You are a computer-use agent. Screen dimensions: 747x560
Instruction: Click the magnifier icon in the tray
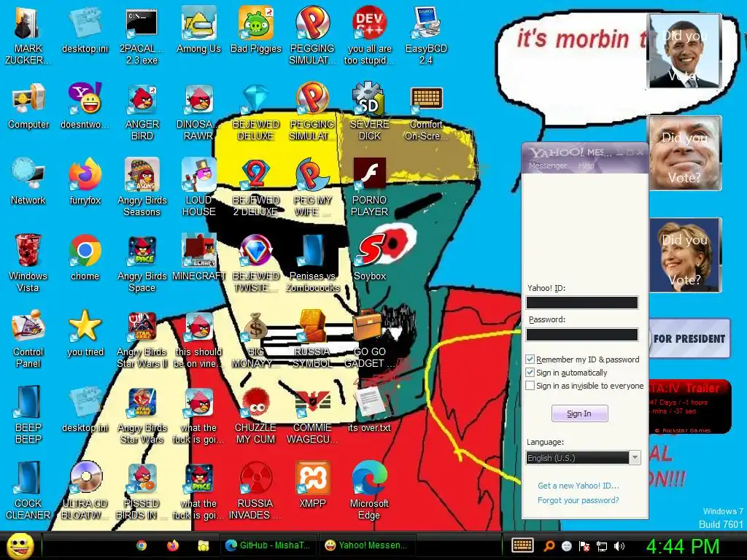(549, 546)
